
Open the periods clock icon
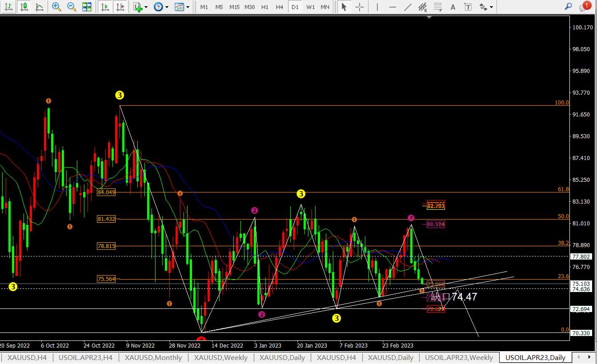158,7
